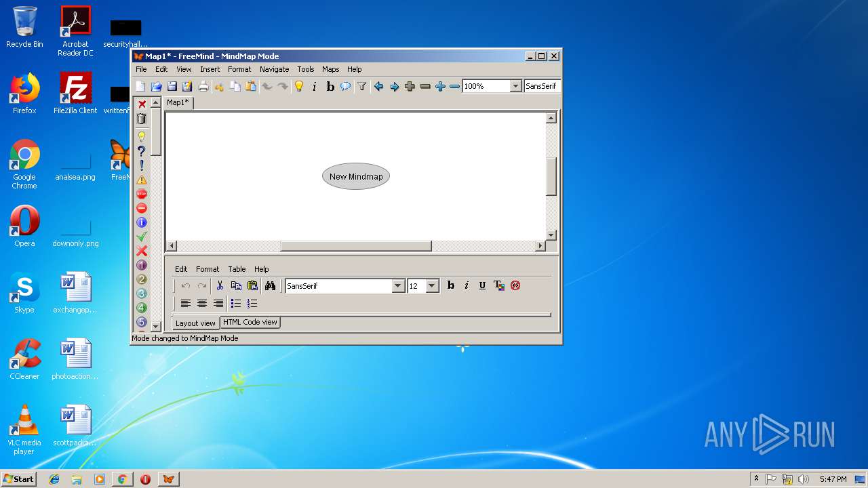Click the Open file folder icon

pyautogui.click(x=156, y=86)
